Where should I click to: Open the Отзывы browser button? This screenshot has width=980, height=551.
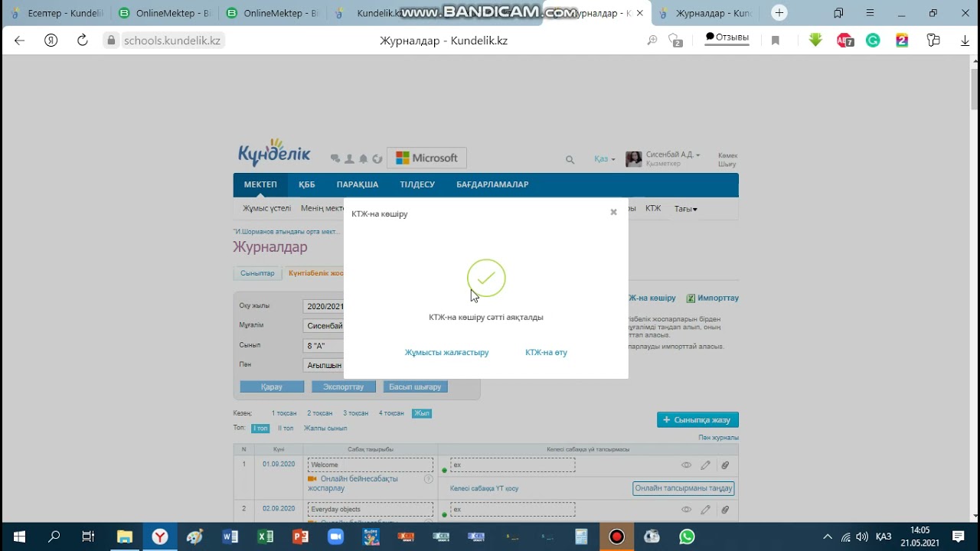point(727,37)
